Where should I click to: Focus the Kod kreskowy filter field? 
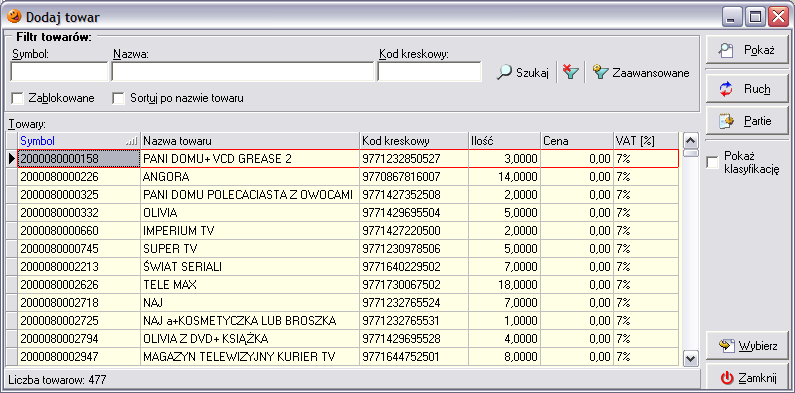click(429, 72)
